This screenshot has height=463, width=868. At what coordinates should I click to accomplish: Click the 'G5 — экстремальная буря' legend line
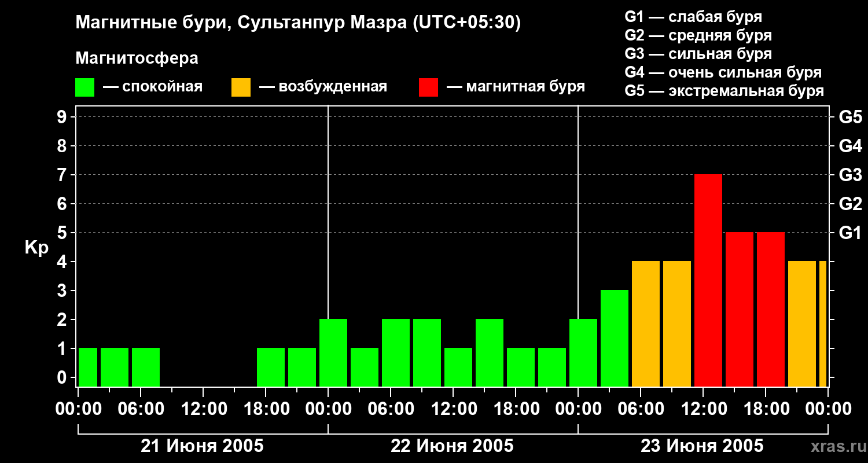pyautogui.click(x=724, y=91)
